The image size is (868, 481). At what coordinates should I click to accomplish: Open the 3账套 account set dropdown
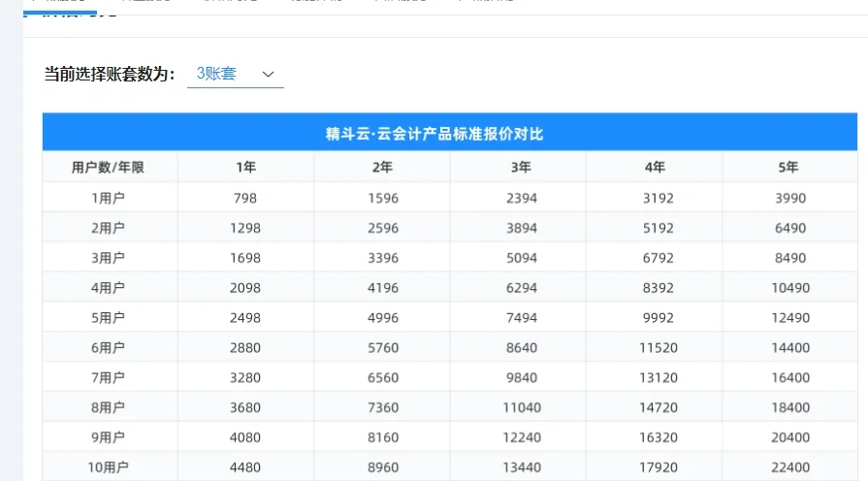pyautogui.click(x=236, y=74)
